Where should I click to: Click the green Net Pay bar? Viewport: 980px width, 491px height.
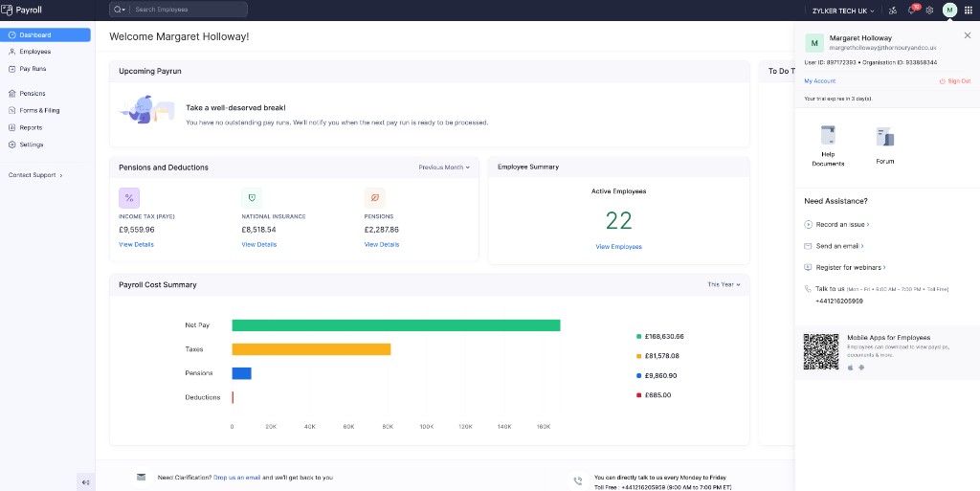tap(396, 325)
